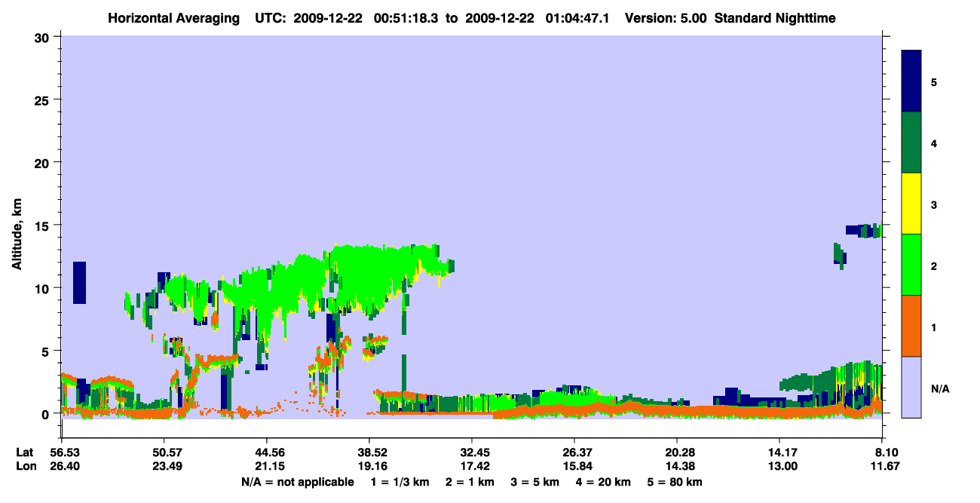This screenshot has width=980, height=503.
Task: Click the yellow colorbar segment labeled 3
Action: click(911, 204)
